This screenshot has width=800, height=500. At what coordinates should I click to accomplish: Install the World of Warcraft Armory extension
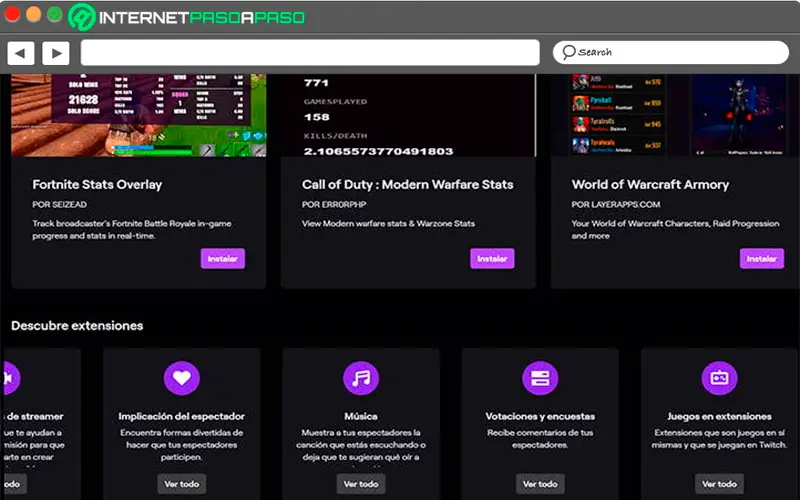pos(762,259)
